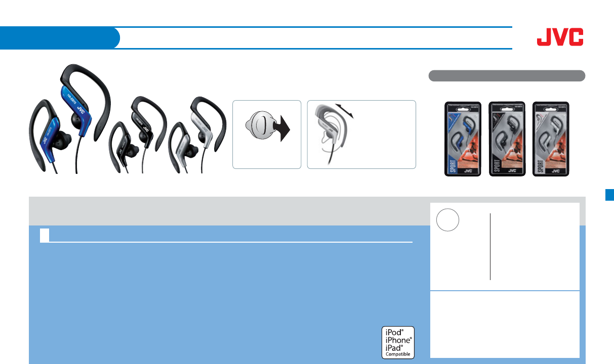Viewport: 614px width, 364px height.
Task: Click the lower white panel under divider
Action: pos(505,324)
